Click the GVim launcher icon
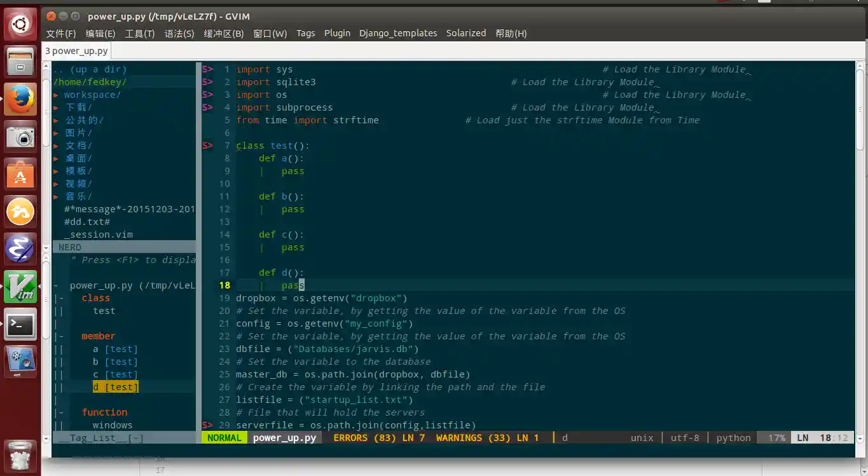This screenshot has height=476, width=868. (20, 287)
